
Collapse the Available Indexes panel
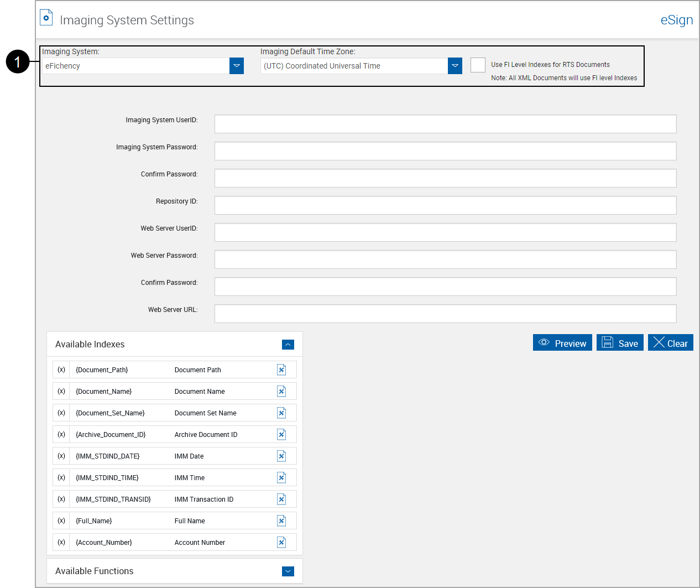coord(288,344)
